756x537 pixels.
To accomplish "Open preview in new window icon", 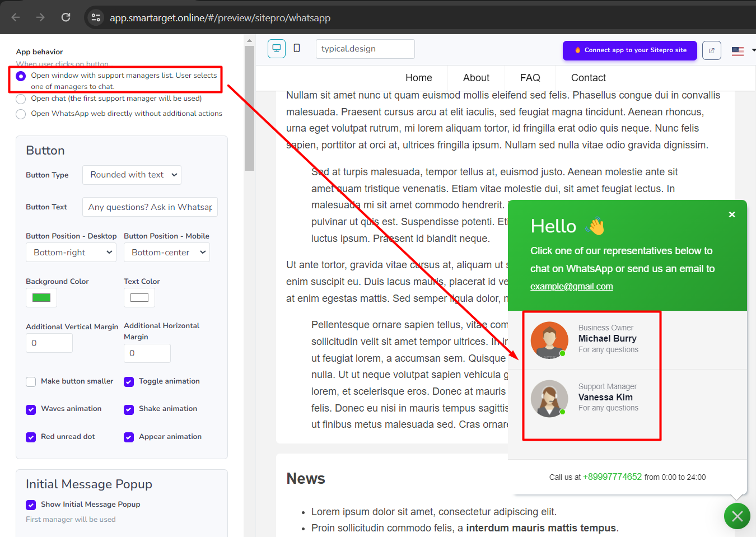I will [x=711, y=50].
